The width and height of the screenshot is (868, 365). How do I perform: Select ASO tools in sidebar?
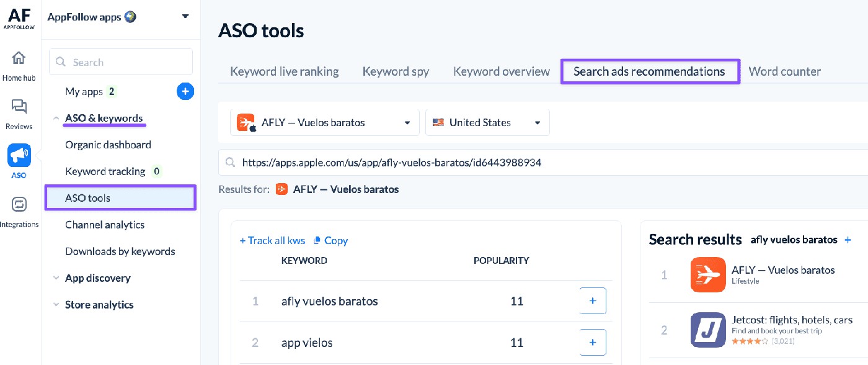121,198
